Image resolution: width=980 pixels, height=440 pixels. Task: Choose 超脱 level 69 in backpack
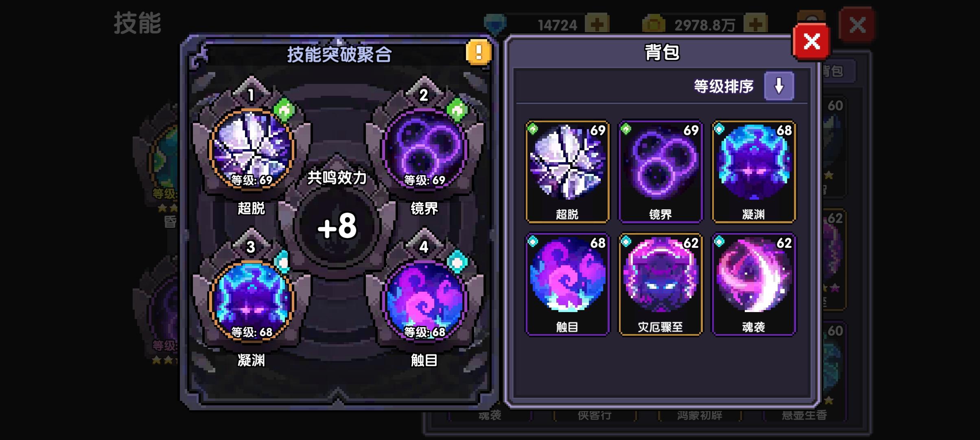[x=567, y=172]
